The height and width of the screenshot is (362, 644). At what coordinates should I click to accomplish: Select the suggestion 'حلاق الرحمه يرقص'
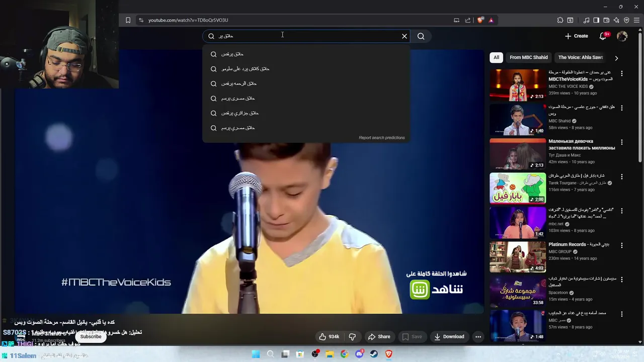(x=306, y=83)
